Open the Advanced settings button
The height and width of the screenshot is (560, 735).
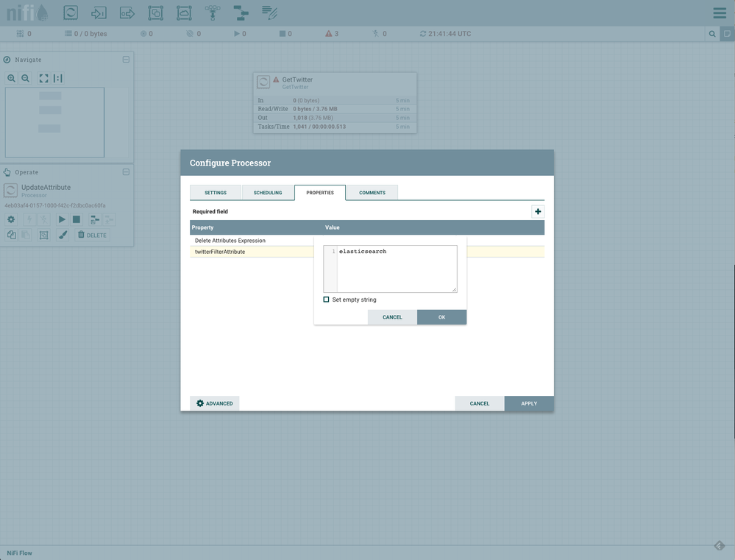tap(215, 403)
